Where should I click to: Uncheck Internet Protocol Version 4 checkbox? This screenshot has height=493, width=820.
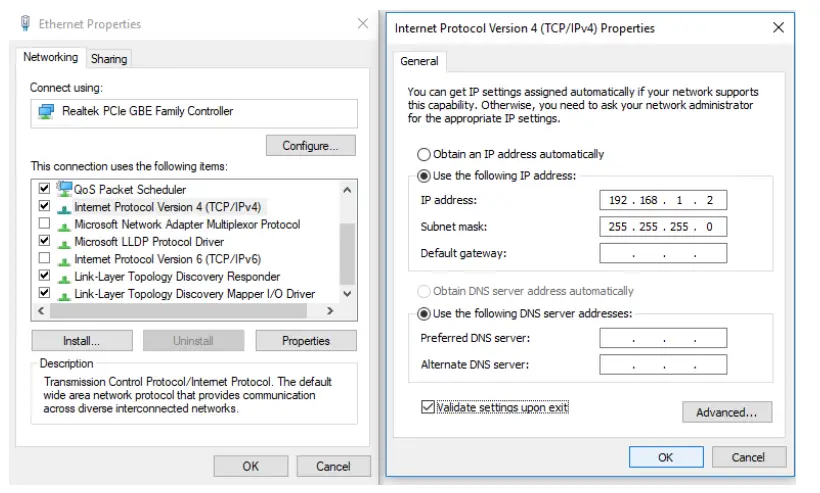44,207
